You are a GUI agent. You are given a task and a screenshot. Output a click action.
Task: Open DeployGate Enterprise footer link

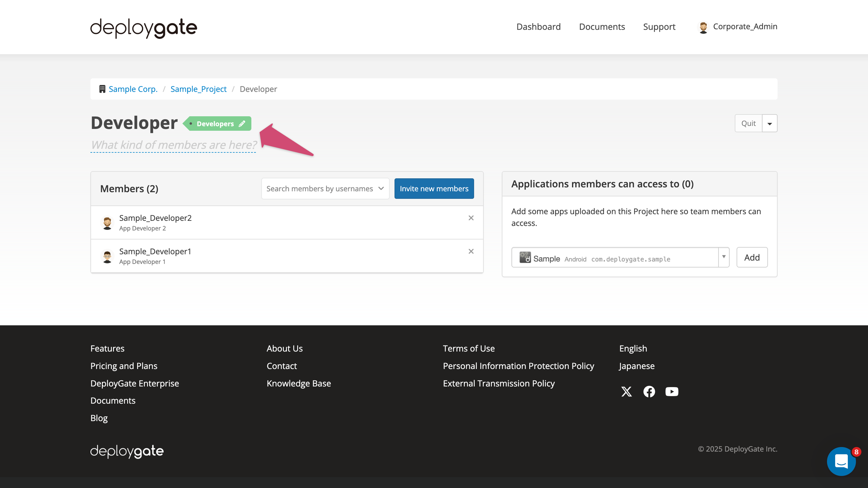(x=134, y=383)
